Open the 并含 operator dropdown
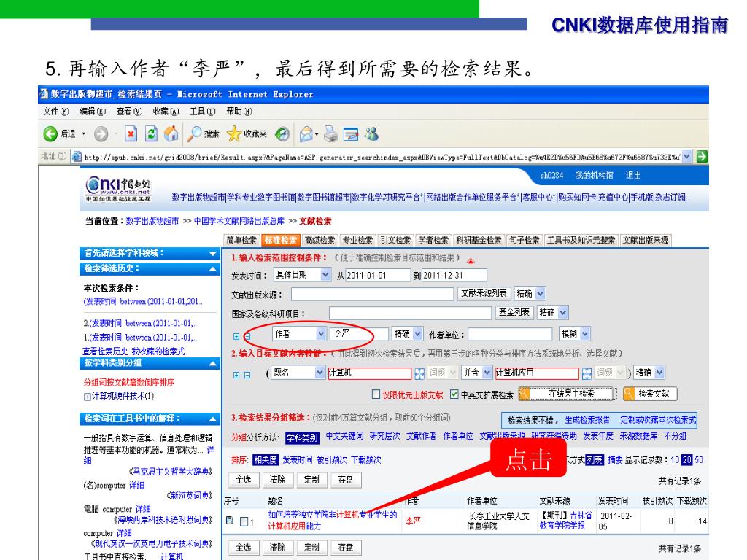Image resolution: width=747 pixels, height=560 pixels. click(x=476, y=373)
